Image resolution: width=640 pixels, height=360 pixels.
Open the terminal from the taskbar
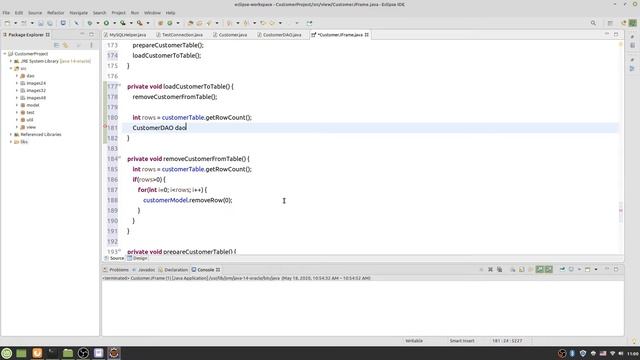click(52, 353)
